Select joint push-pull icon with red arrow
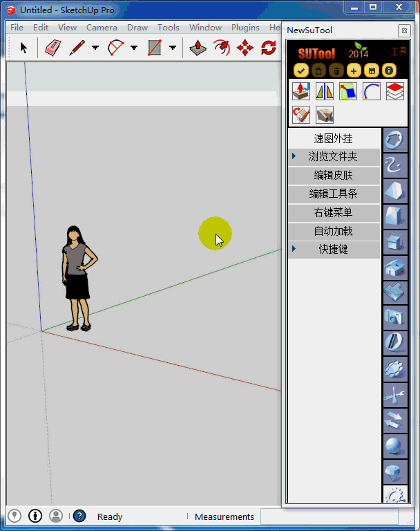 (x=301, y=91)
